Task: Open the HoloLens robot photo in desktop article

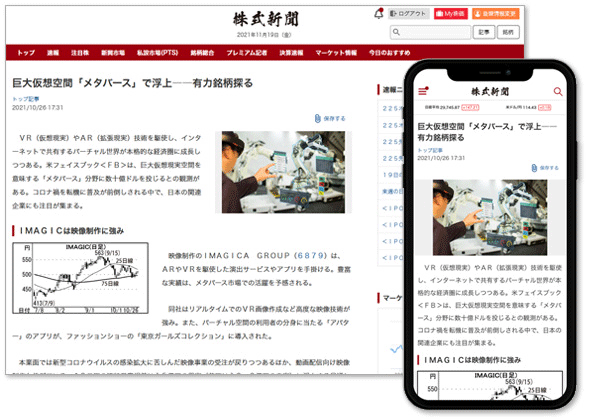Action: coord(283,172)
